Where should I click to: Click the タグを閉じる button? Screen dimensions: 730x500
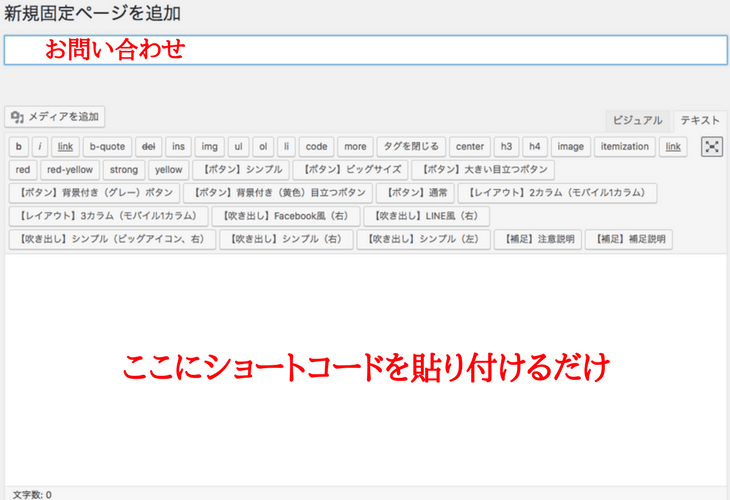(411, 147)
